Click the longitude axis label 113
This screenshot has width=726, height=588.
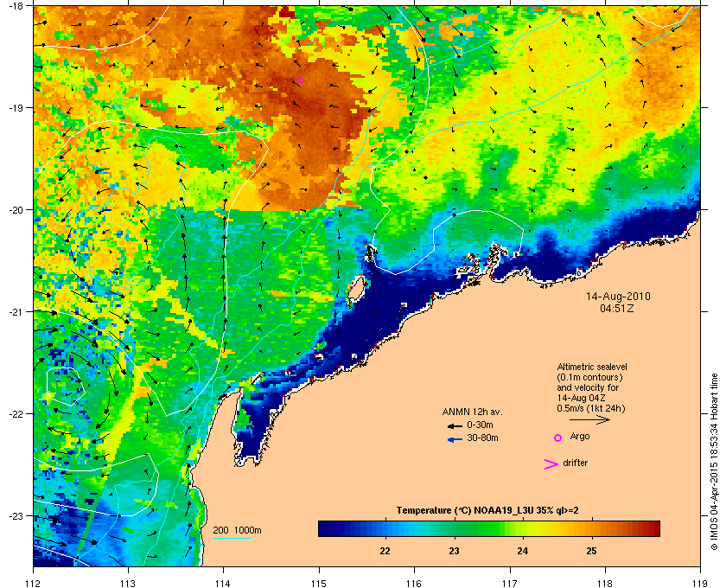(x=128, y=583)
